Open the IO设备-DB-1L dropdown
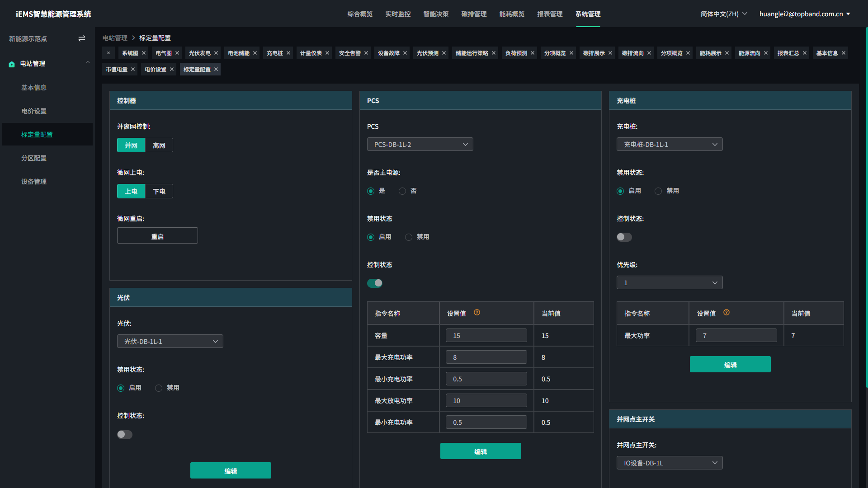Image resolution: width=868 pixels, height=488 pixels. pos(670,463)
